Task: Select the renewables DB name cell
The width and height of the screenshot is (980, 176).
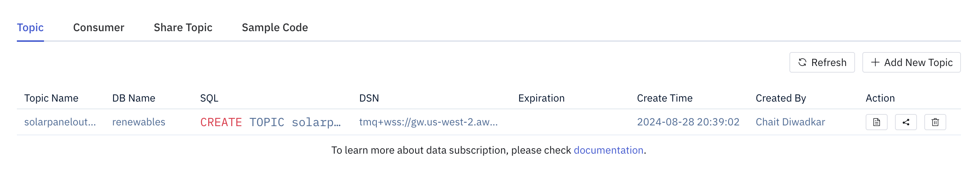Action: 139,122
